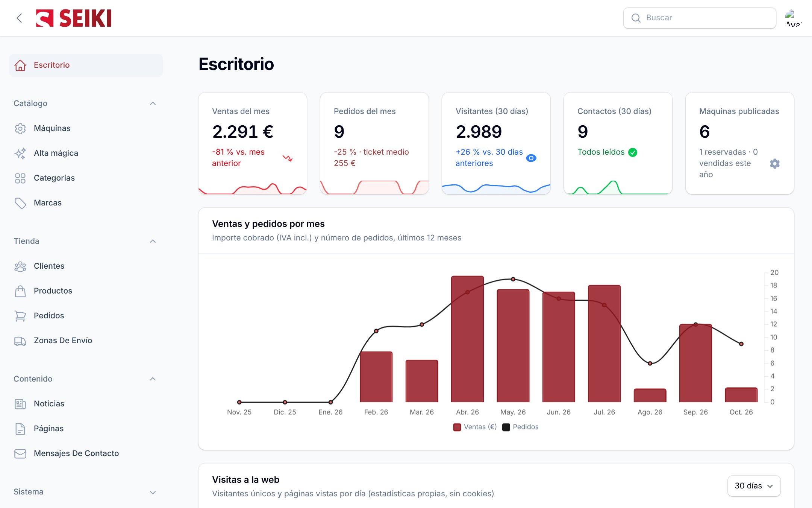Open Visitantes (30 días) card

tap(496, 143)
